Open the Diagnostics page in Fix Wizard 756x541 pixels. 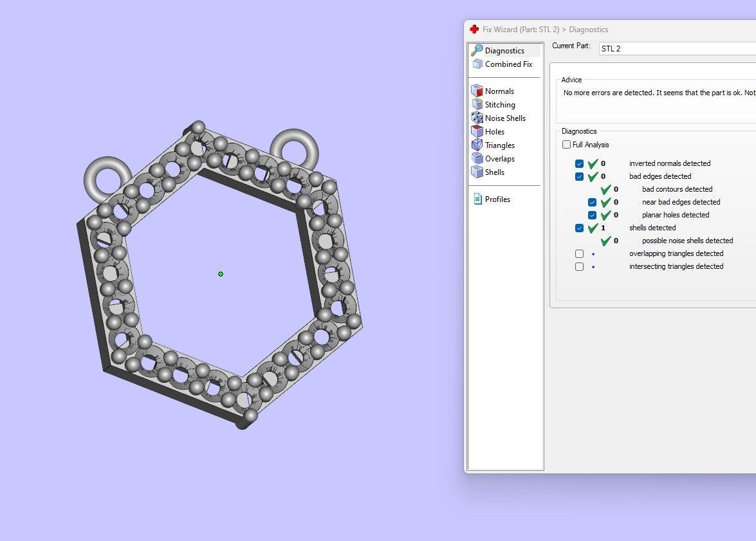504,51
